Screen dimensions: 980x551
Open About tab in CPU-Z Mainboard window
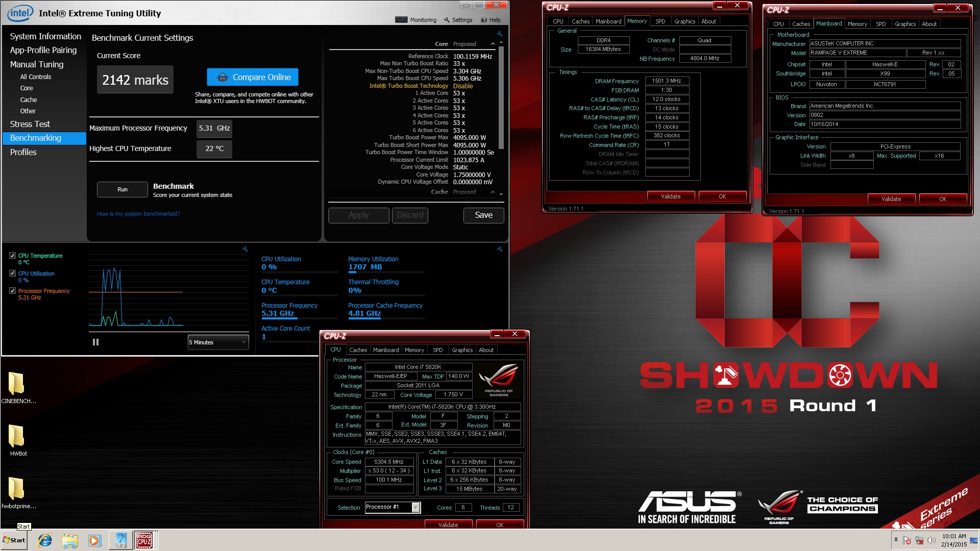[929, 24]
